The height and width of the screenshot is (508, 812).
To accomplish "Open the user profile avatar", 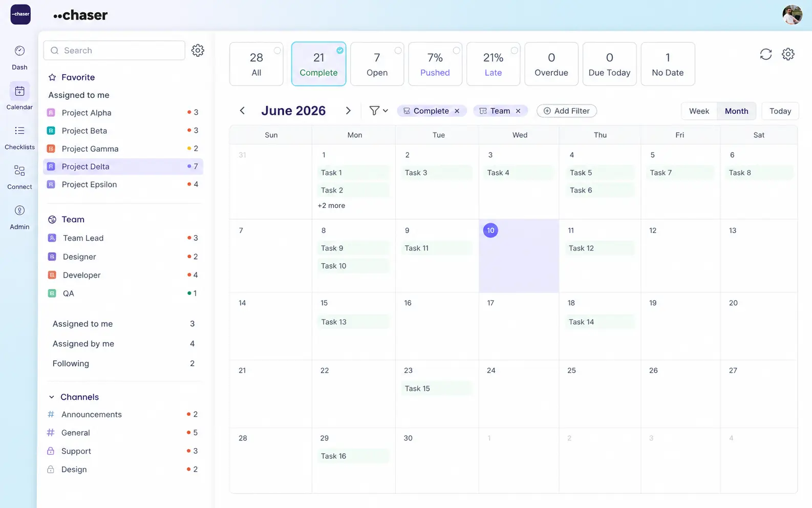I will [792, 14].
